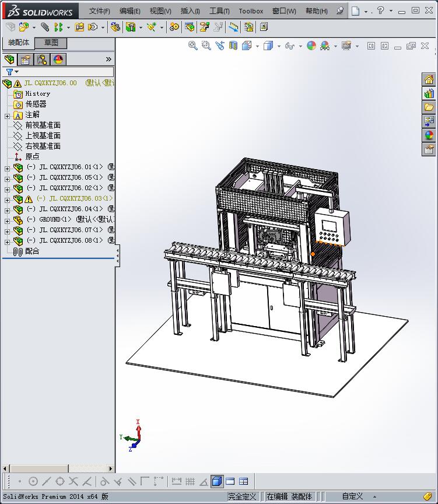Click the Instant3D icon at toolbar end
This screenshot has height=504, width=438.
click(x=264, y=27)
